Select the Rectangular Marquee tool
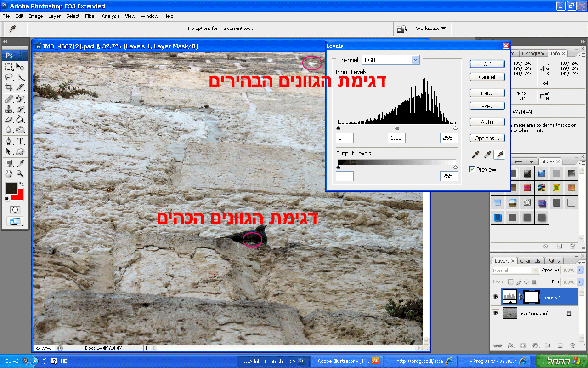This screenshot has height=368, width=588. click(x=9, y=67)
